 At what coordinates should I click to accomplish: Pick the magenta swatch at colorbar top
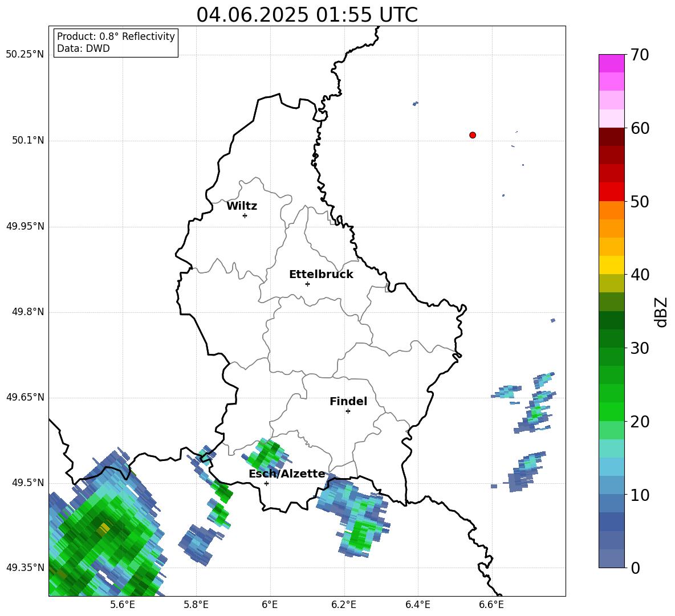tap(611, 63)
